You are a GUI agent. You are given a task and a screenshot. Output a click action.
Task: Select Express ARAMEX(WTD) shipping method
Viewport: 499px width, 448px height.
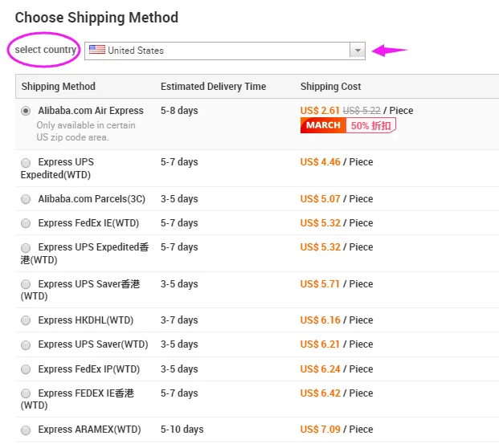[x=27, y=430]
